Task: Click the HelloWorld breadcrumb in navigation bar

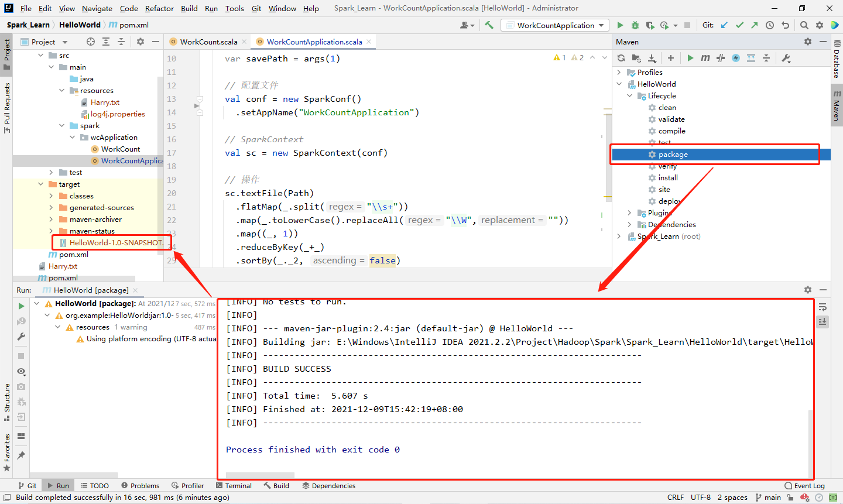Action: (x=80, y=25)
